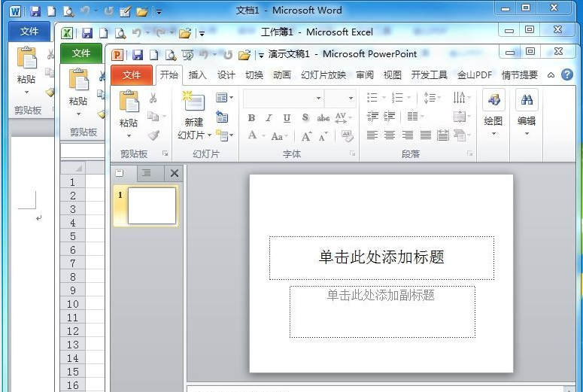
Task: Click the PowerPoint 粘贴 paste button
Action: pos(129,114)
